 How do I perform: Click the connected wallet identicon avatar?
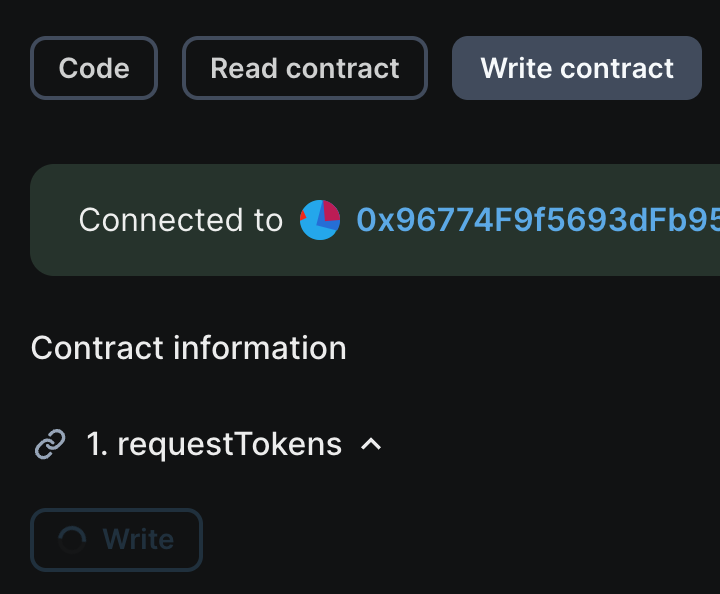320,220
